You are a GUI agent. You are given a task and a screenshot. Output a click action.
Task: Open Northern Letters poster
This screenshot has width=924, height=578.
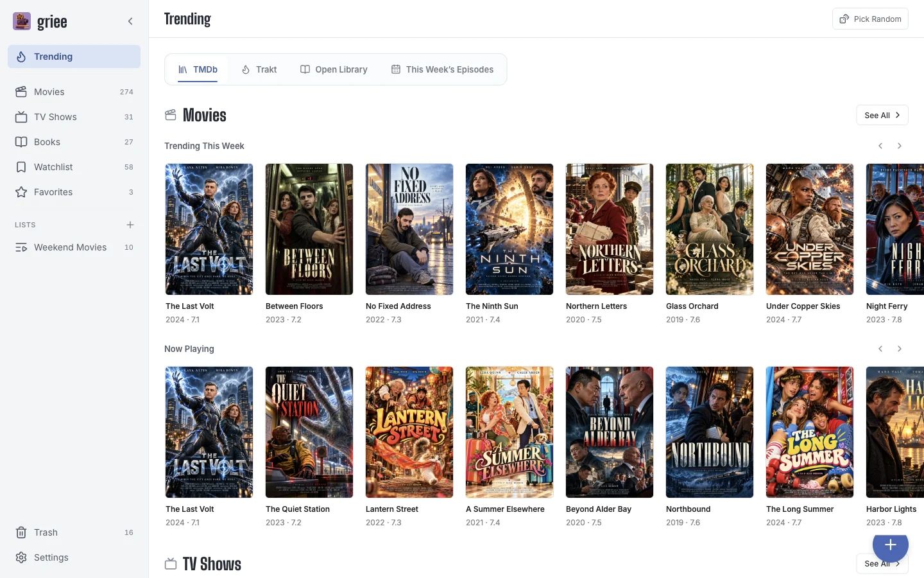[x=610, y=229]
